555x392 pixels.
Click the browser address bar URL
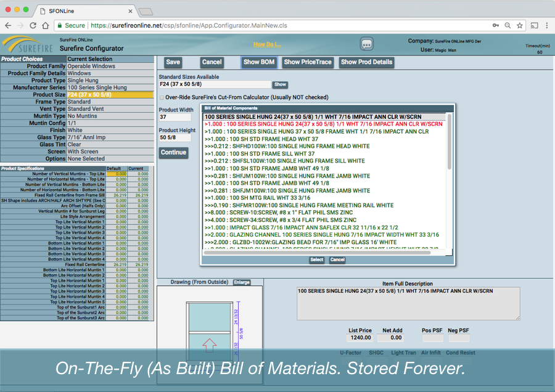189,25
